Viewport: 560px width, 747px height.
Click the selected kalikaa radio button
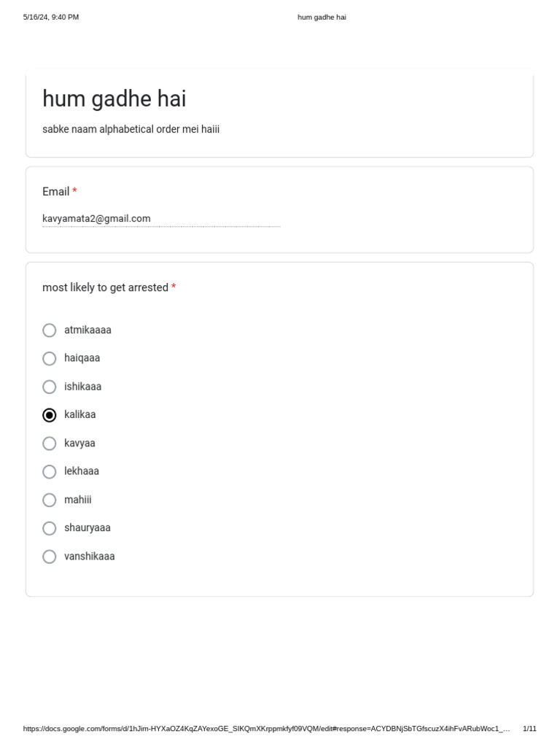pos(50,415)
